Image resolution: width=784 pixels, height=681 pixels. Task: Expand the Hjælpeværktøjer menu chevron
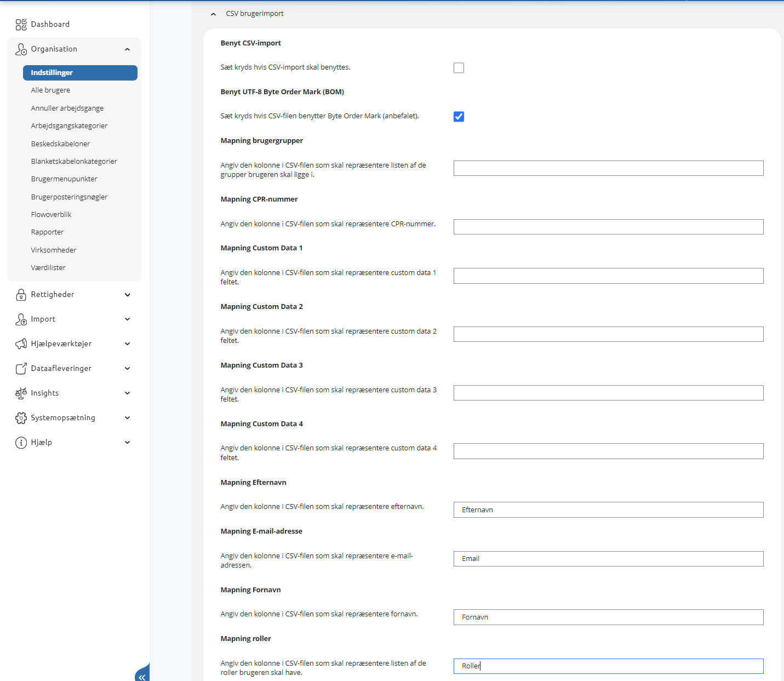(x=127, y=344)
